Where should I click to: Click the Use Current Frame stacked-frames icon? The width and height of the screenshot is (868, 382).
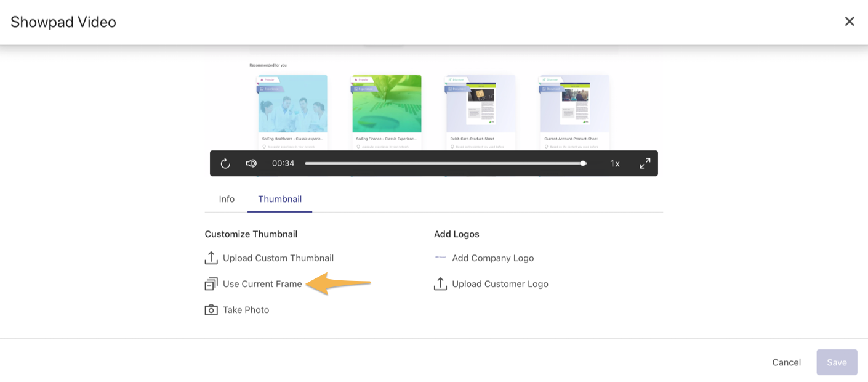click(x=211, y=284)
